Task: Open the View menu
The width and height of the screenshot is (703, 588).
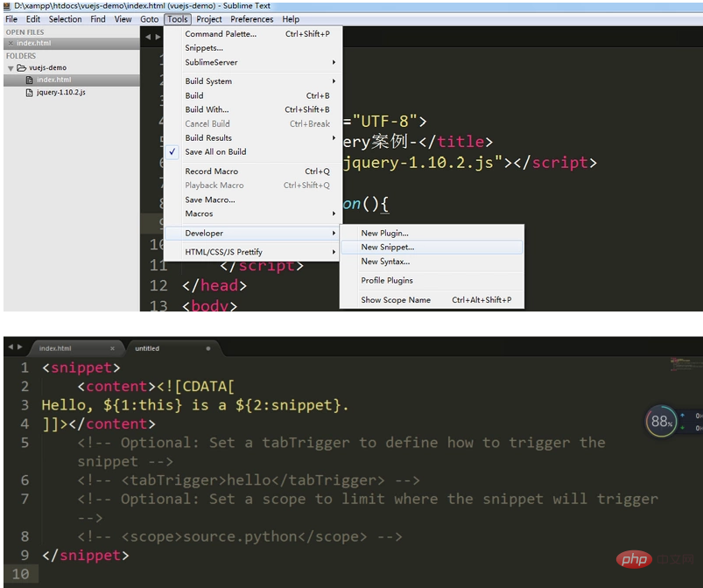Action: point(123,19)
